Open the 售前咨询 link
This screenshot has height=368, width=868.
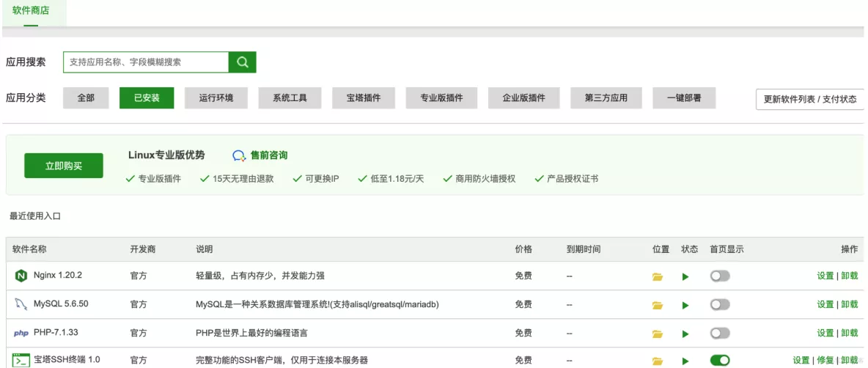pos(269,155)
